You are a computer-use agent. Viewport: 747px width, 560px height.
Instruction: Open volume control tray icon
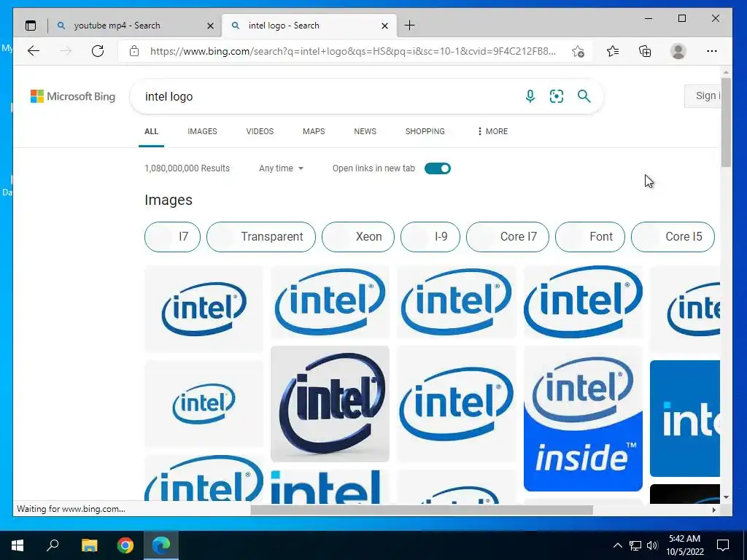pyautogui.click(x=652, y=545)
